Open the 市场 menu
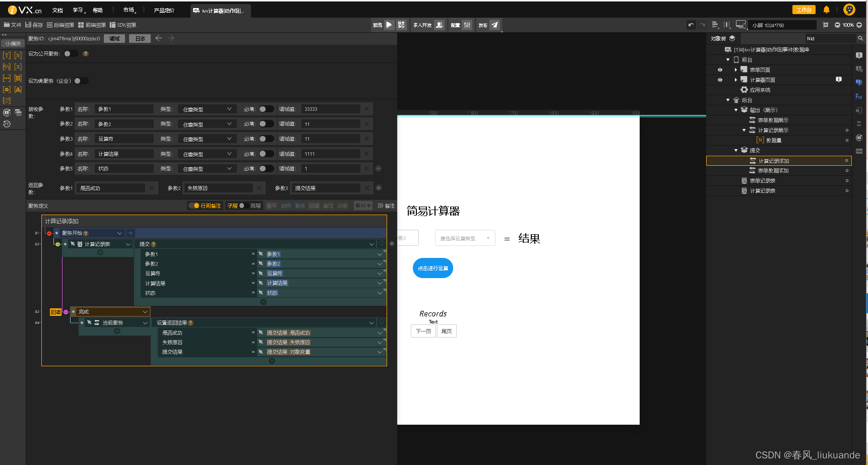 click(129, 10)
